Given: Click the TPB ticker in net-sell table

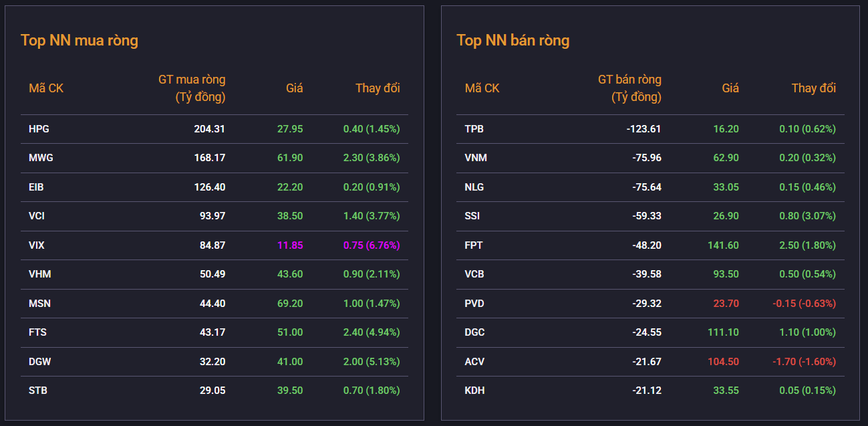Looking at the screenshot, I should [474, 129].
